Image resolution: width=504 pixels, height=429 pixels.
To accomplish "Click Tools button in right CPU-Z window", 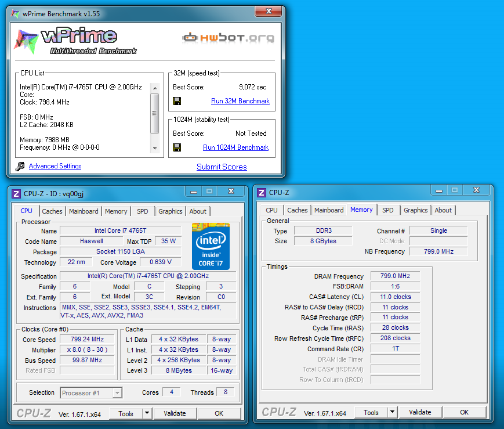I will pyautogui.click(x=371, y=412).
